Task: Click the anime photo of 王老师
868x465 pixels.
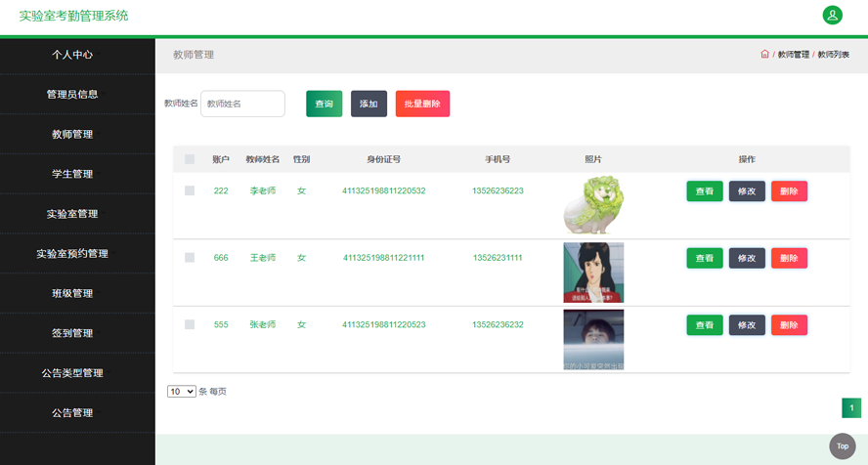Action: (593, 273)
